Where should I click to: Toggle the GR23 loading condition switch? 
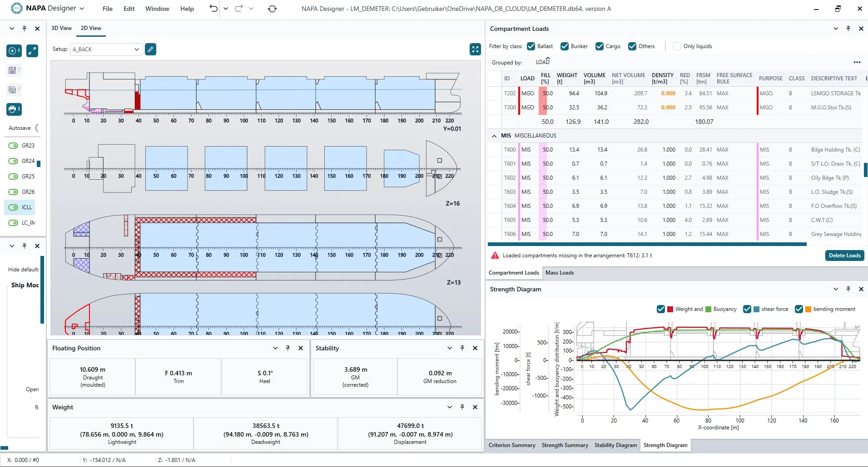[x=13, y=146]
